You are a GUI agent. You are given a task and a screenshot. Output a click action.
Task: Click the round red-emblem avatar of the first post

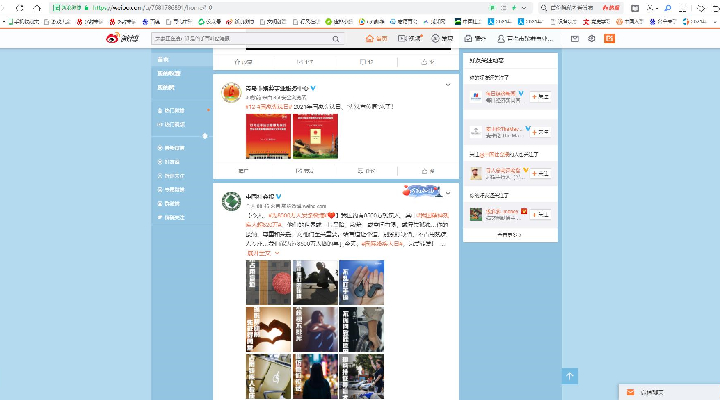(x=231, y=93)
